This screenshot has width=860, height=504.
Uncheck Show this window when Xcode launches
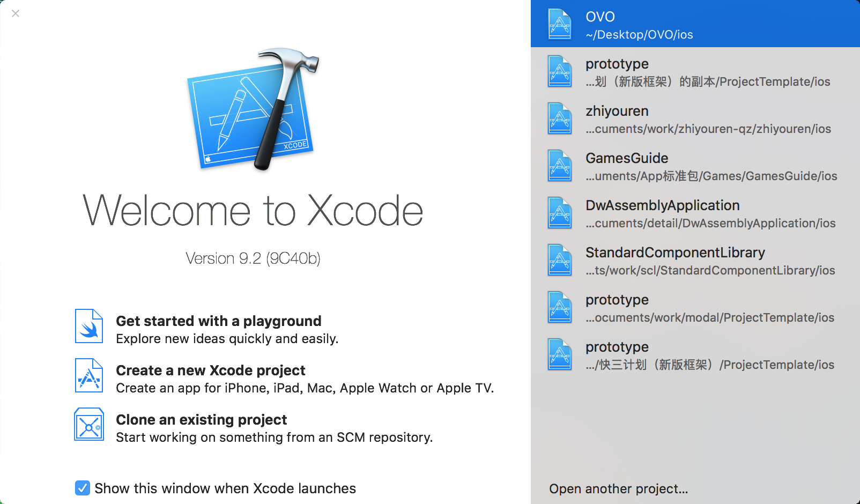pos(81,488)
